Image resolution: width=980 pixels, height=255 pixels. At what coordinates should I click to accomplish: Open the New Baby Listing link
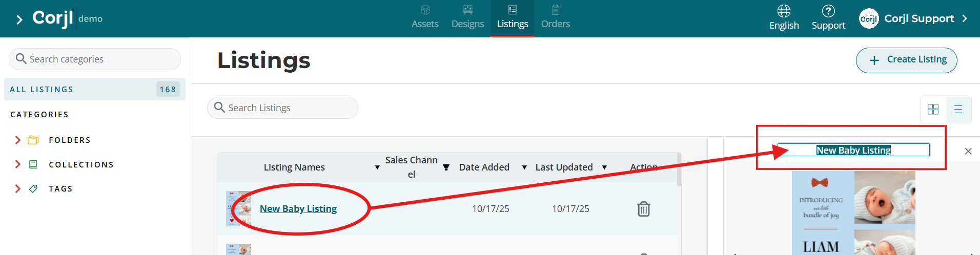click(x=298, y=208)
